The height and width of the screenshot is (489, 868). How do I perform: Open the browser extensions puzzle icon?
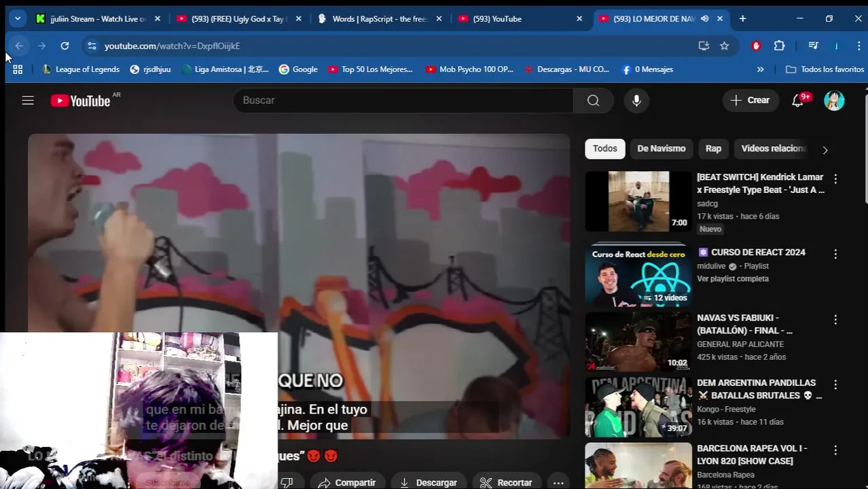(x=779, y=46)
